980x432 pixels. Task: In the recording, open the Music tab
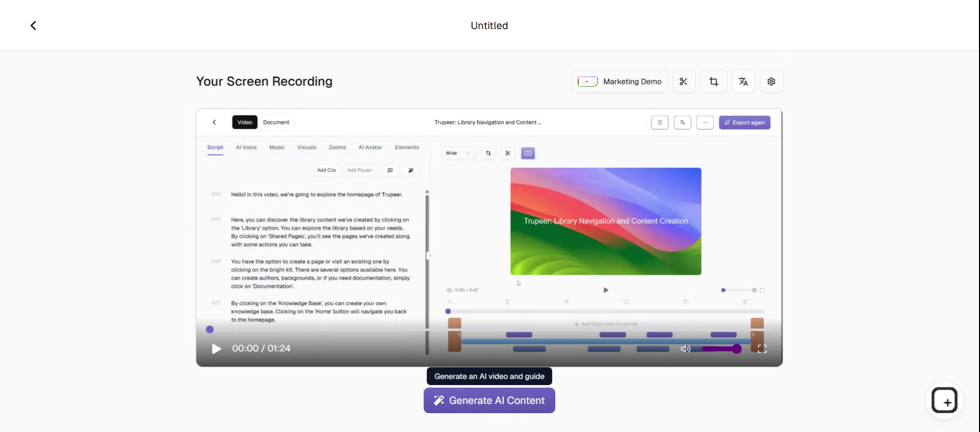point(277,148)
